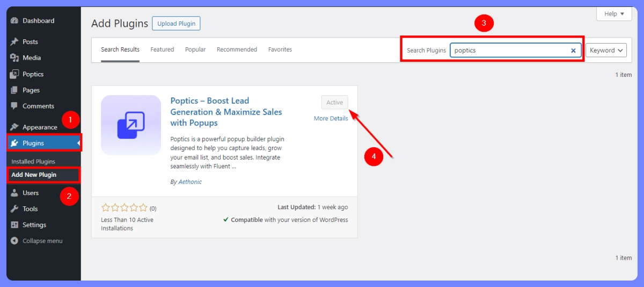
Task: Click the Aethonic author link
Action: [190, 182]
